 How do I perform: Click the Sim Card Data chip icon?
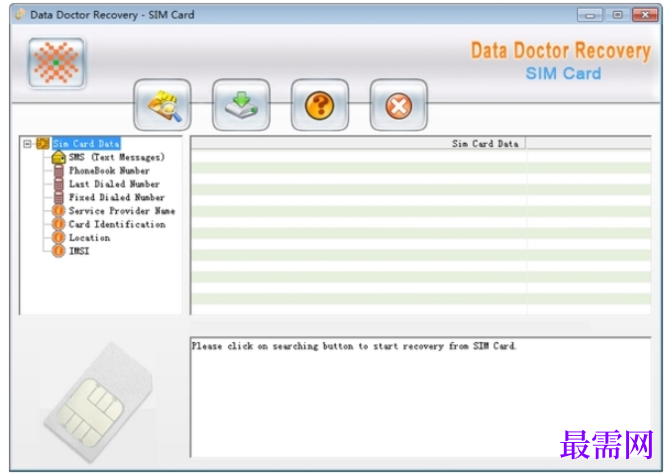(x=43, y=144)
